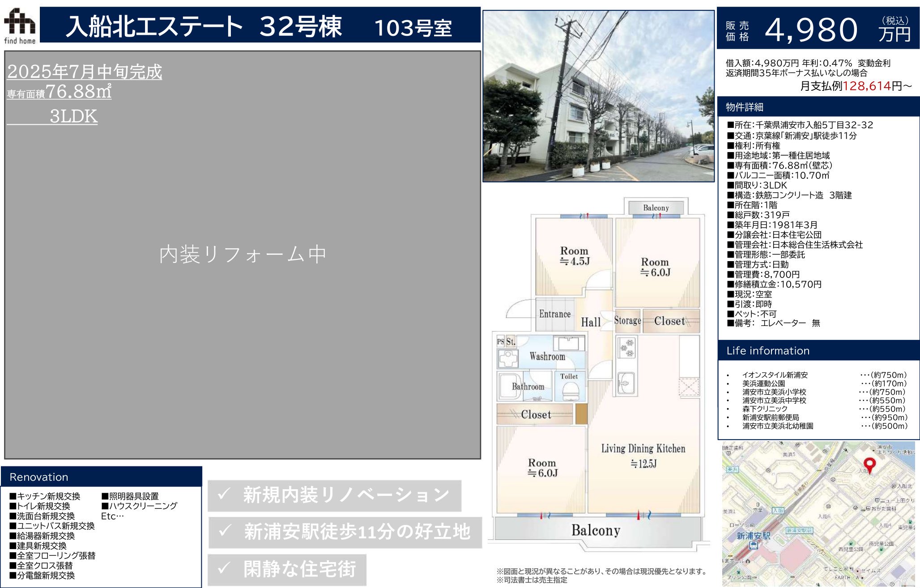Image resolution: width=920 pixels, height=588 pixels.
Task: Click the 入船北エステート 32号棟 title bar
Action: click(x=260, y=26)
